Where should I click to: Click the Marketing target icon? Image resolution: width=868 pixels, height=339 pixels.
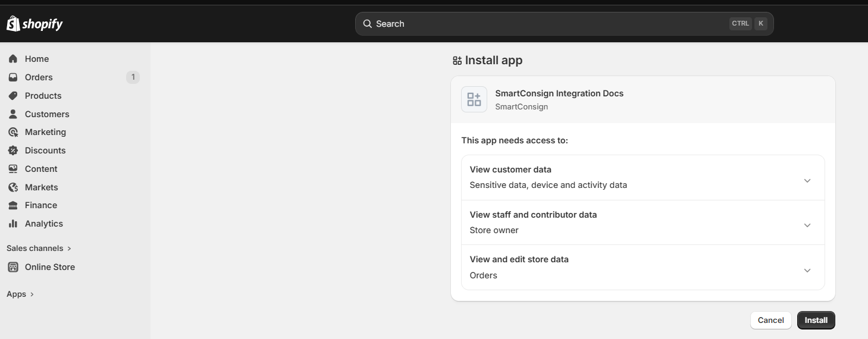coord(13,132)
